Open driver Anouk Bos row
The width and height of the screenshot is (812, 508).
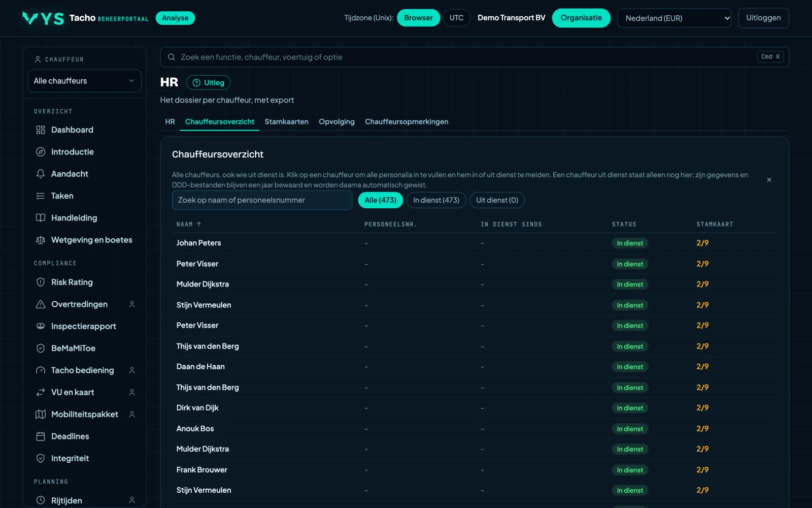[475, 429]
